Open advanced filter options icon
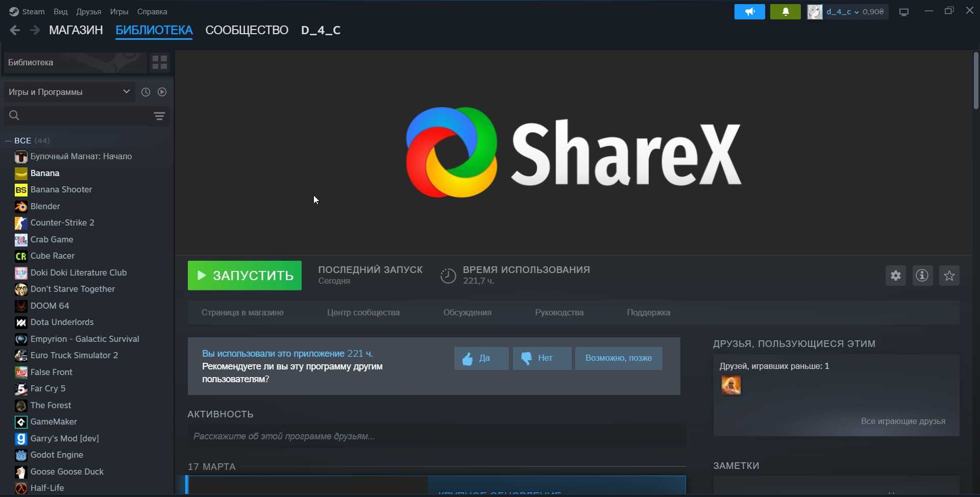Screen dimensions: 980x497 (159, 116)
